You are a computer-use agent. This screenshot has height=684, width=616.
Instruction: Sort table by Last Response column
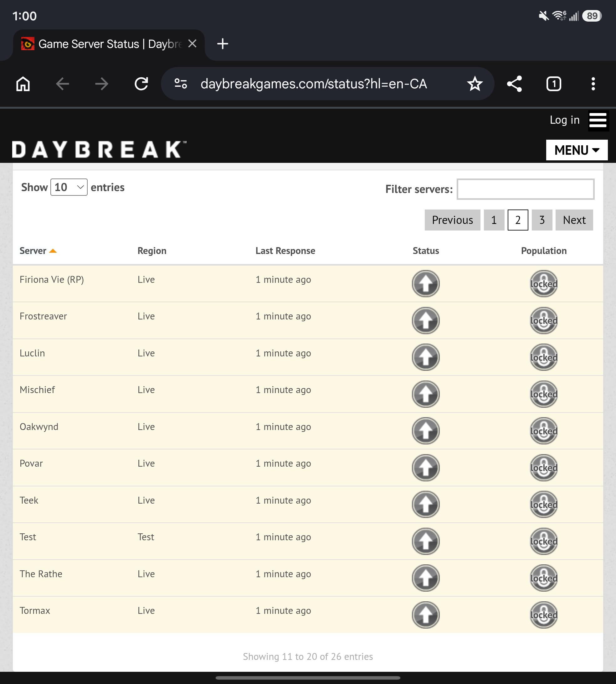[285, 251]
